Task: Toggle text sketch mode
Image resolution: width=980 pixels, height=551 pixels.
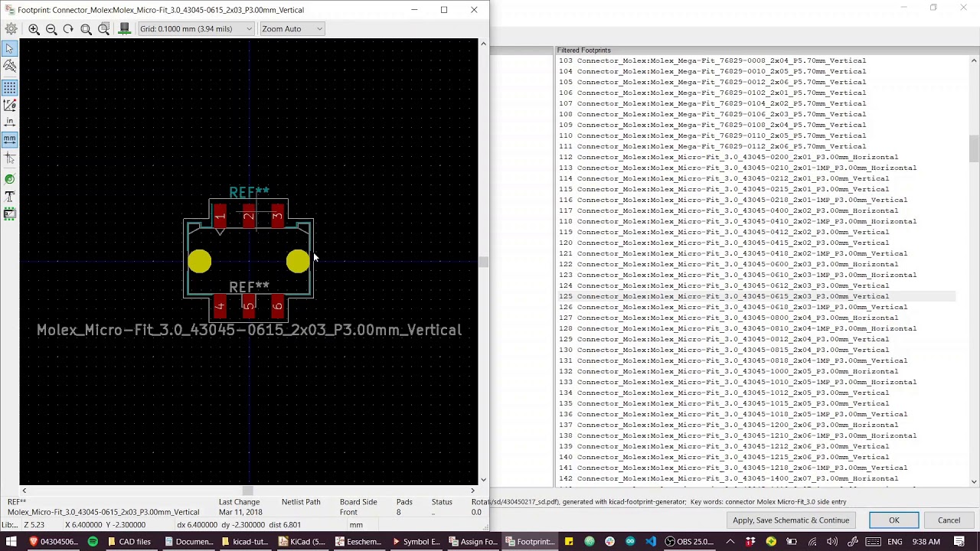Action: pos(10,197)
